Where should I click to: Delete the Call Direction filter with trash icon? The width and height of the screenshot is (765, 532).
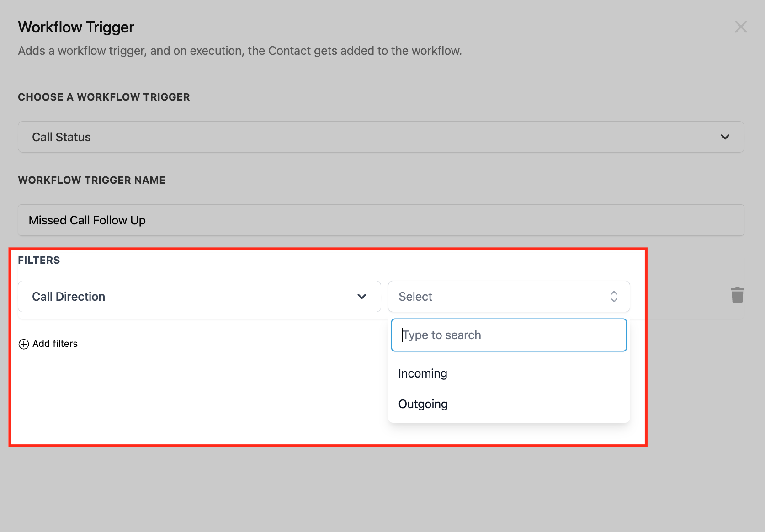pyautogui.click(x=737, y=295)
